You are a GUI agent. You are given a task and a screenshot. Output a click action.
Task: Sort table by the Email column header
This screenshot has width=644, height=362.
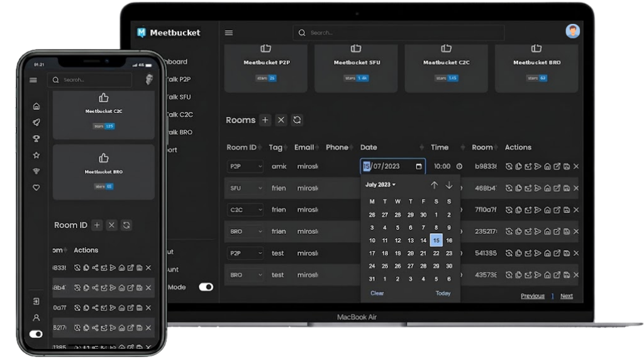pyautogui.click(x=304, y=147)
